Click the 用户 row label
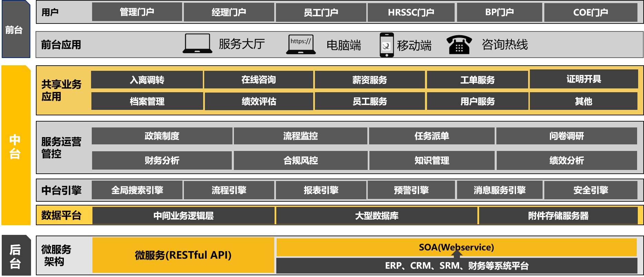The image size is (644, 277). coord(50,12)
